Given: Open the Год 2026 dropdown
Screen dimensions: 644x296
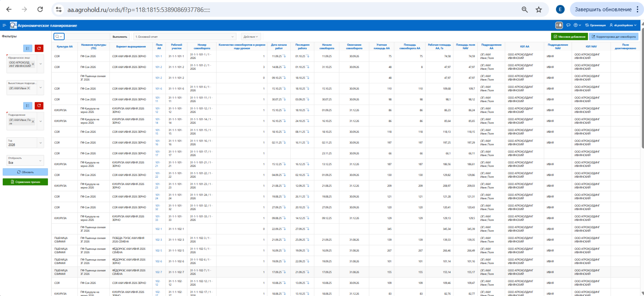Looking at the screenshot, I should point(40,143).
